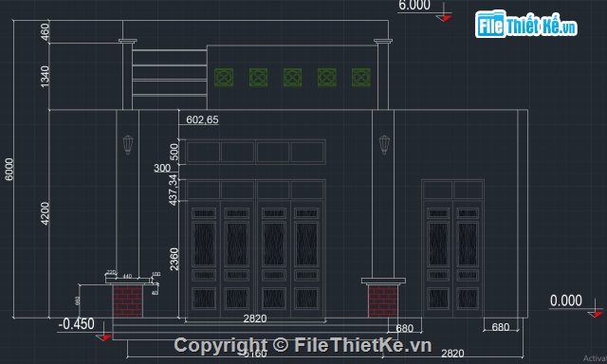Click the 4200 vertical dimension text
607x364 pixels.
pyautogui.click(x=45, y=213)
